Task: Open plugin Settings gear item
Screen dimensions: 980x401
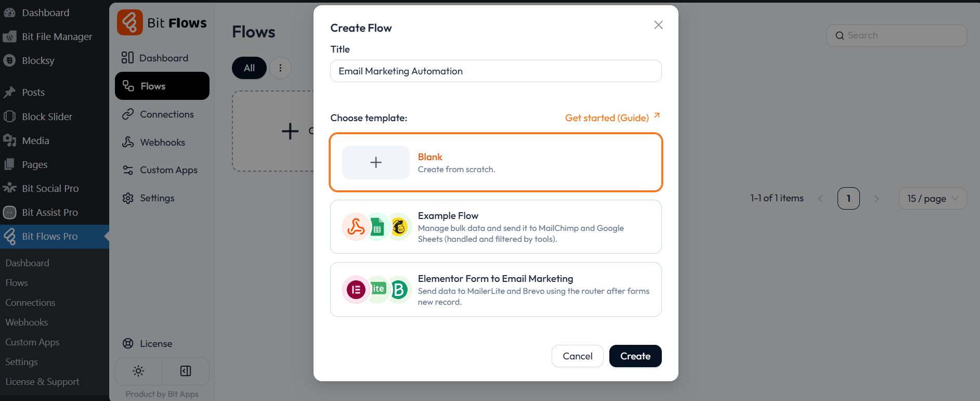Action: [x=157, y=198]
